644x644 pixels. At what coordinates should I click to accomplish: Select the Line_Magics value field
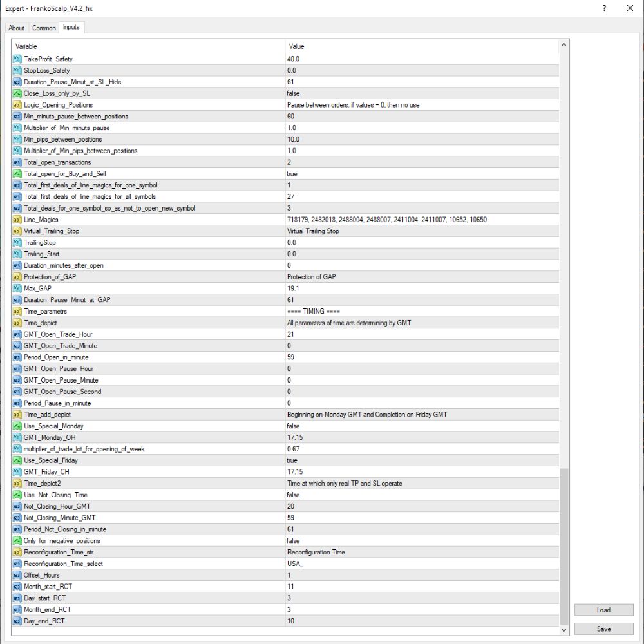422,220
